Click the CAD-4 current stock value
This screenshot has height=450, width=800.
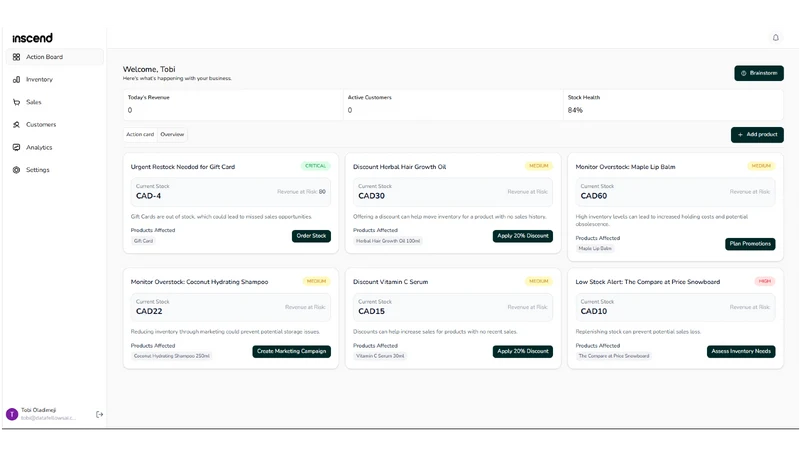[x=148, y=196]
